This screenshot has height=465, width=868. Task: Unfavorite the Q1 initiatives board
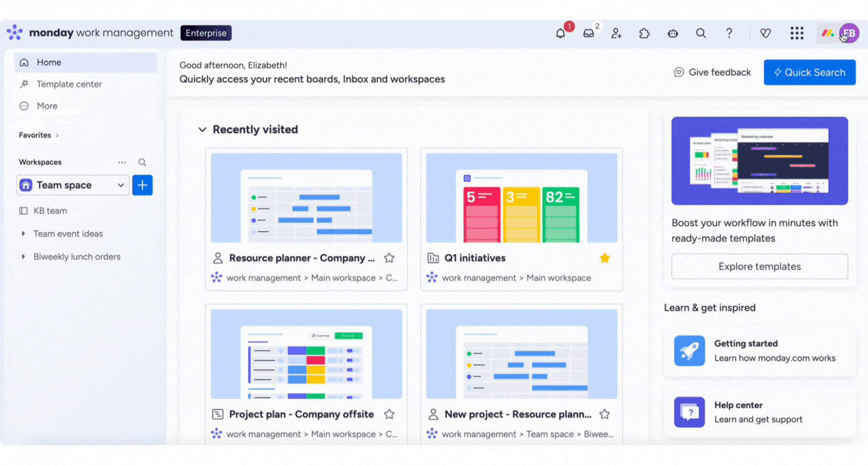(x=605, y=258)
